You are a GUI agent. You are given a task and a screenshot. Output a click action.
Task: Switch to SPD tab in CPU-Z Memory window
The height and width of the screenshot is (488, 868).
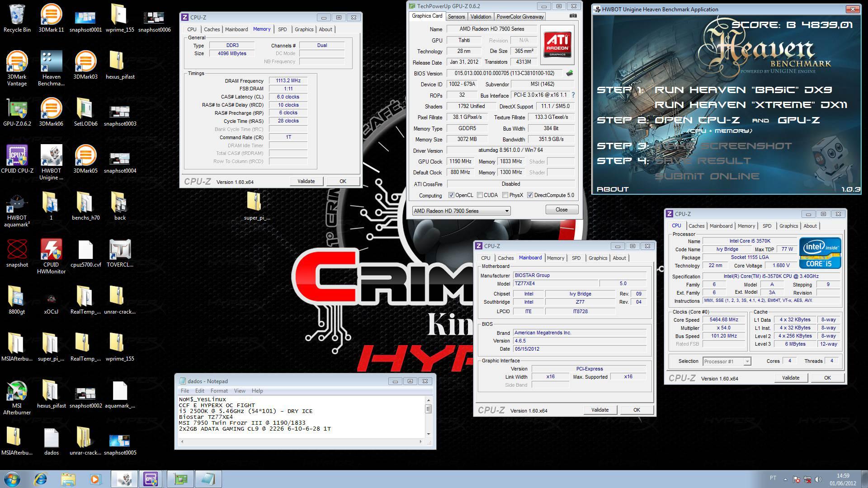point(283,29)
